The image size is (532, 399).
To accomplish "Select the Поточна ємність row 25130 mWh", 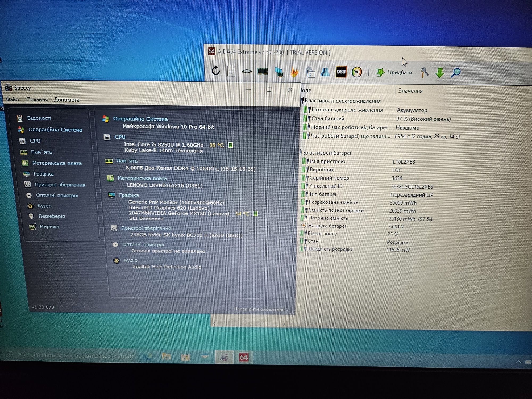I will (x=366, y=218).
